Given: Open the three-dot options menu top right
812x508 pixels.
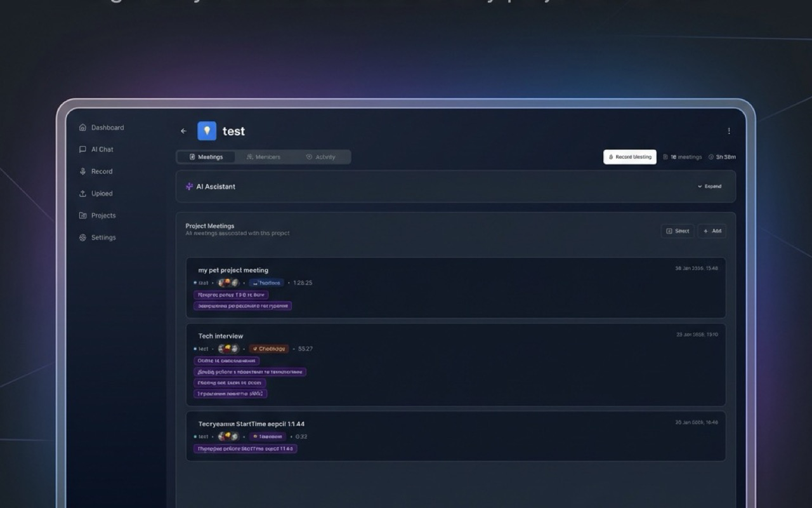Looking at the screenshot, I should pyautogui.click(x=729, y=130).
